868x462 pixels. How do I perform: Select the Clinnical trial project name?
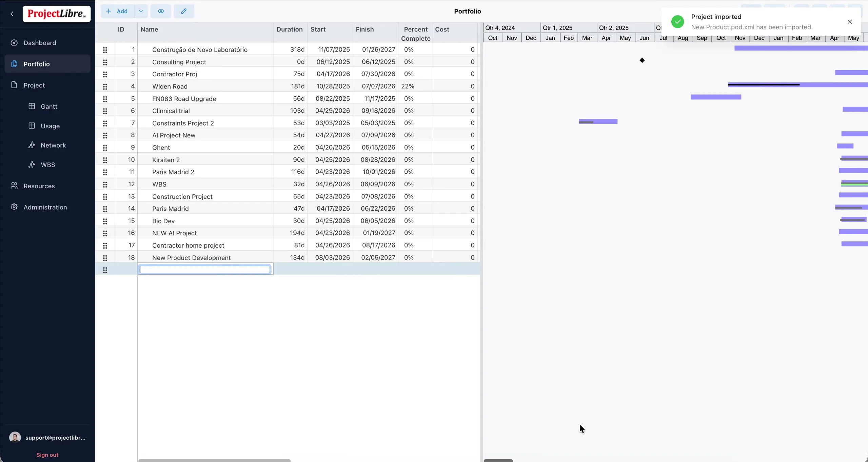pyautogui.click(x=171, y=111)
